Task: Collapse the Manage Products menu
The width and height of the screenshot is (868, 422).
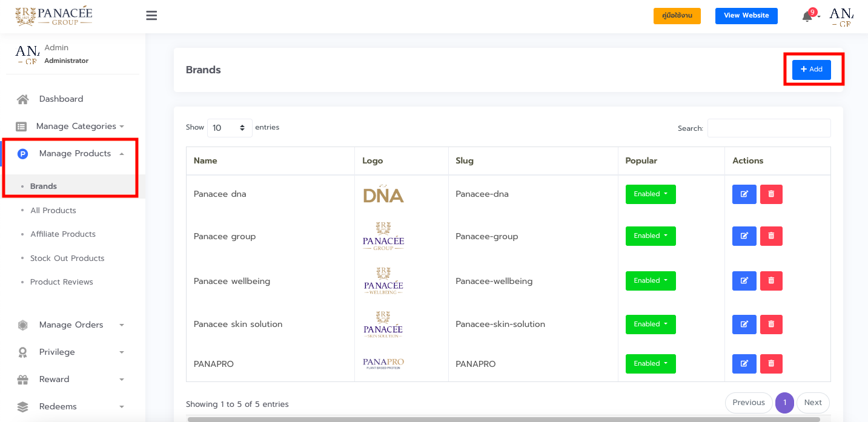Action: coord(75,154)
